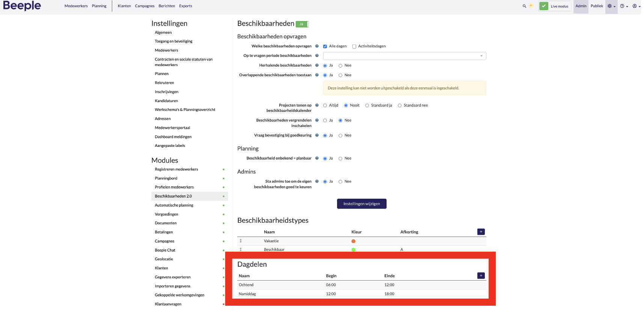
Task: Switch to the Admin view
Action: pos(581,6)
